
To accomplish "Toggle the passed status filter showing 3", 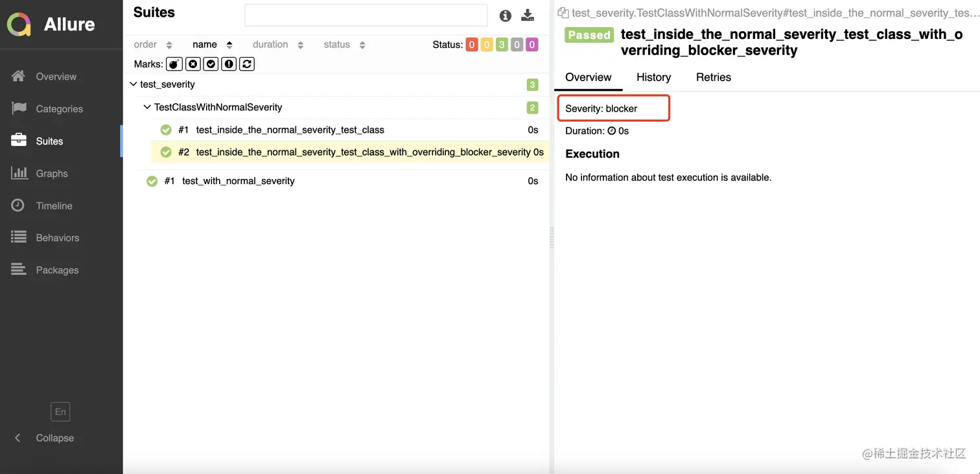I will tap(502, 45).
